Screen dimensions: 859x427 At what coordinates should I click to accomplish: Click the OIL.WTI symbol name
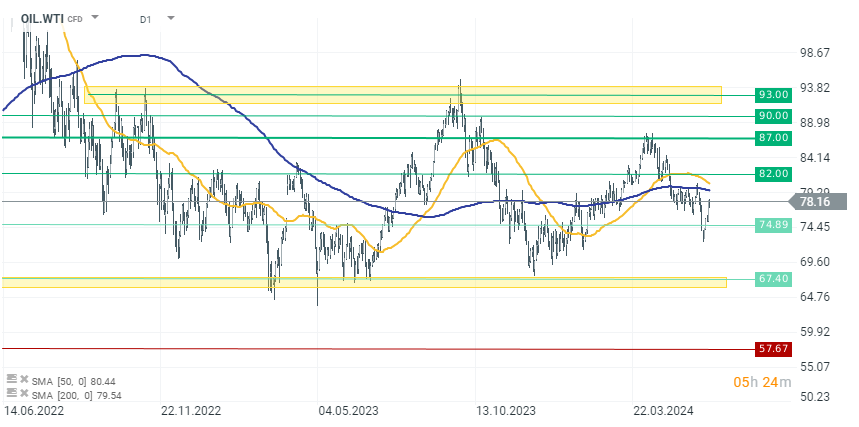[x=42, y=19]
